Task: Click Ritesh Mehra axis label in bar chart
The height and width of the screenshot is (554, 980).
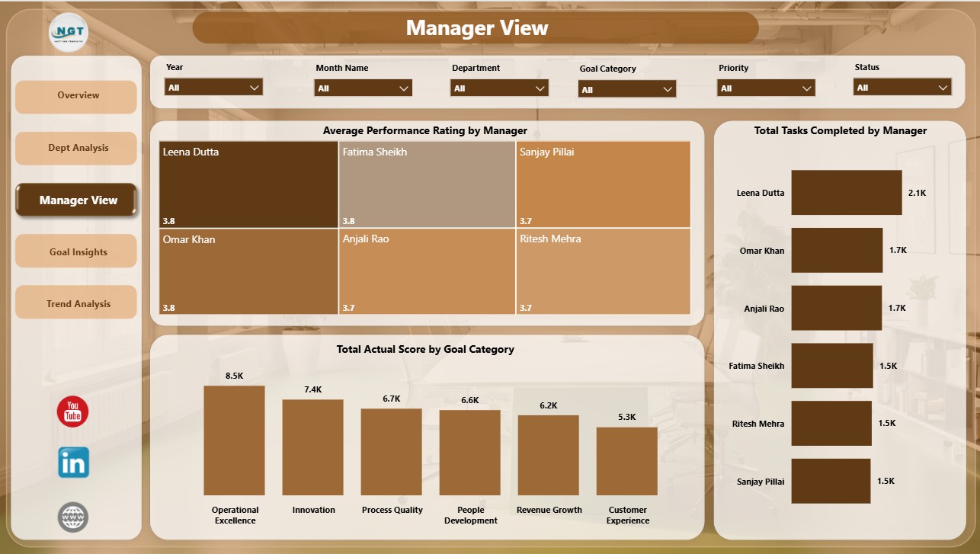Action: point(758,424)
